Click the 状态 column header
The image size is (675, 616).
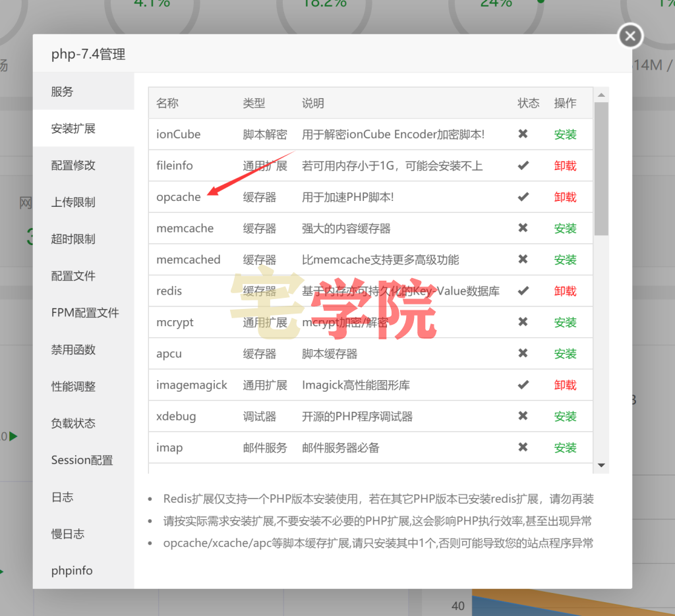(528, 103)
